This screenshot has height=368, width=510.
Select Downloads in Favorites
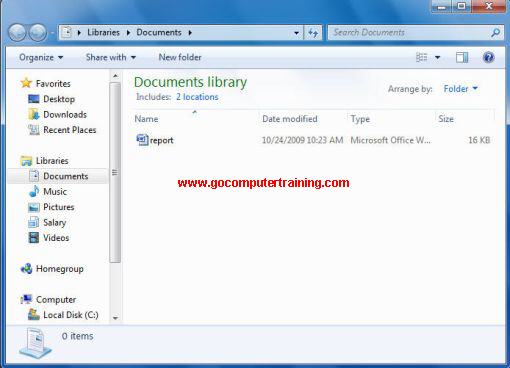click(x=65, y=114)
